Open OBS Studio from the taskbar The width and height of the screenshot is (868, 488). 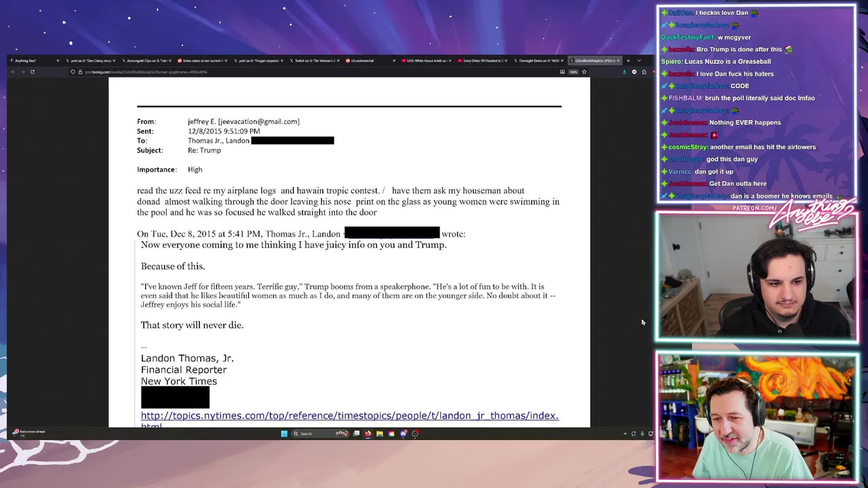point(415,434)
